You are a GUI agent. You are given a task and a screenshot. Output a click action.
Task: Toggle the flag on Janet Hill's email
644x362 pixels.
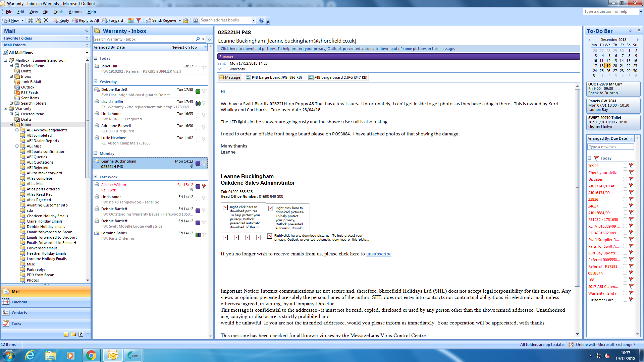tap(204, 68)
